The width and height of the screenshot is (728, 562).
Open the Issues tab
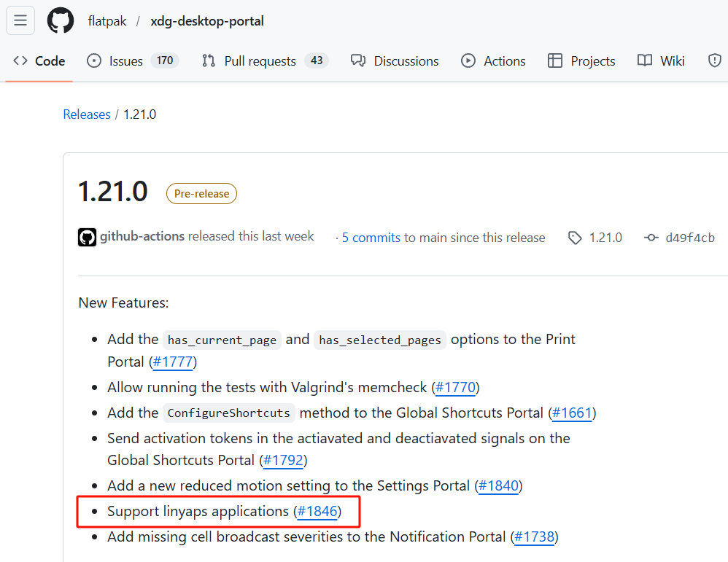coord(133,61)
